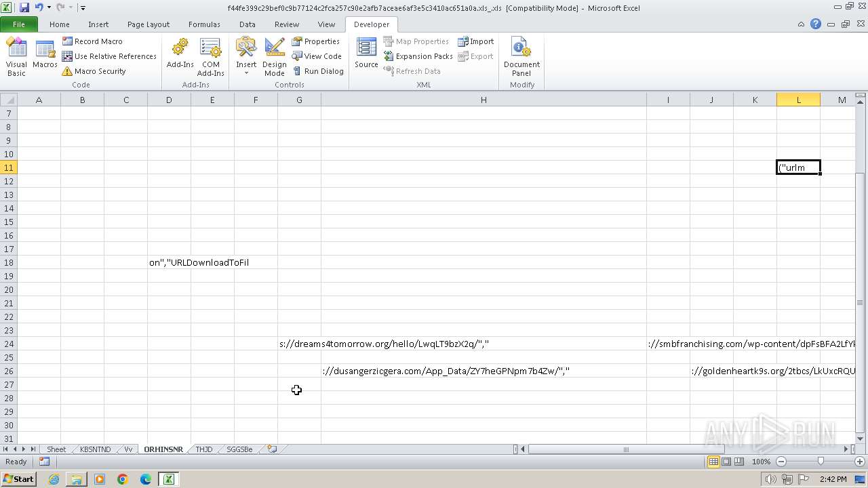Select the KBSNTND worksheet tab
Viewport: 868px width, 488px height.
tap(95, 449)
